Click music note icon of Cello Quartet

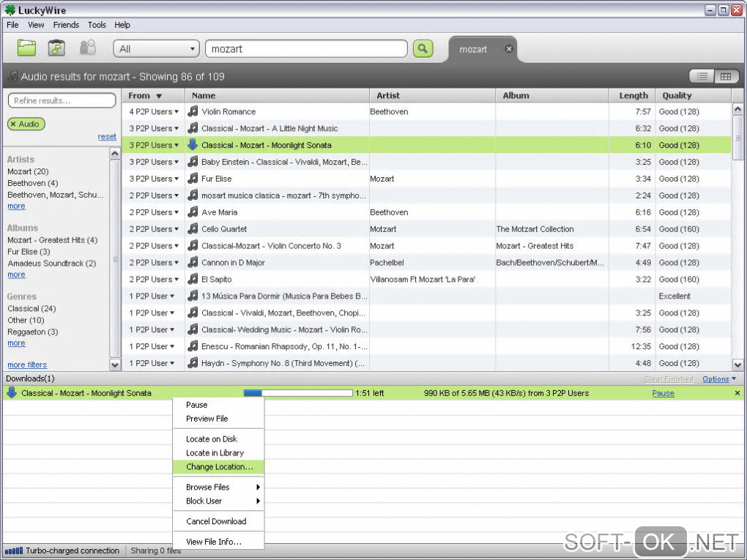193,229
